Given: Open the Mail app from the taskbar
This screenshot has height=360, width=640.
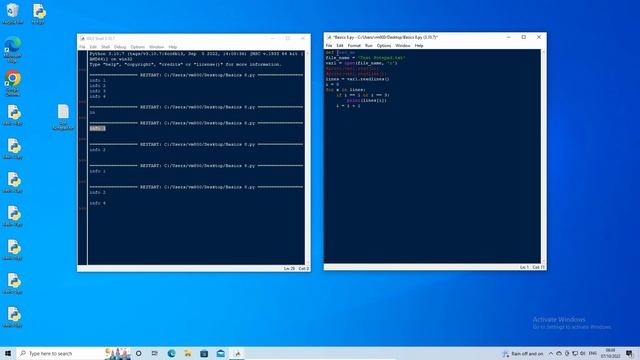Looking at the screenshot, I should 220,353.
